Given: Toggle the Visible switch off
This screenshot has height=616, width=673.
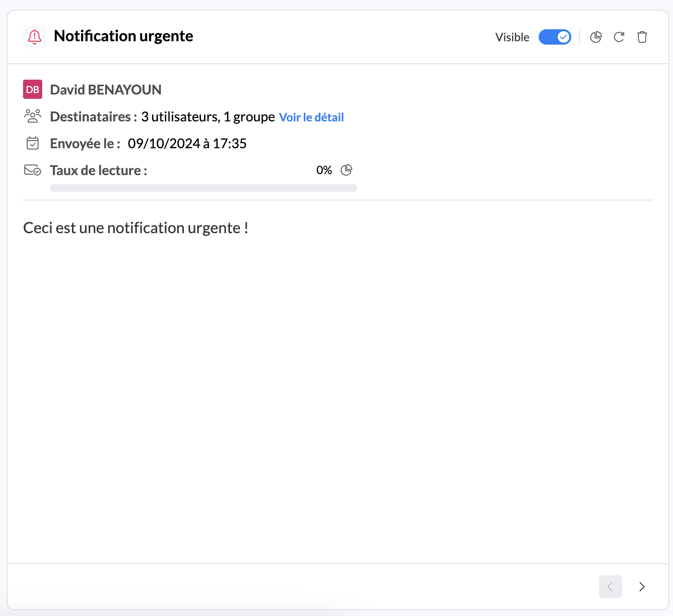Looking at the screenshot, I should [554, 37].
